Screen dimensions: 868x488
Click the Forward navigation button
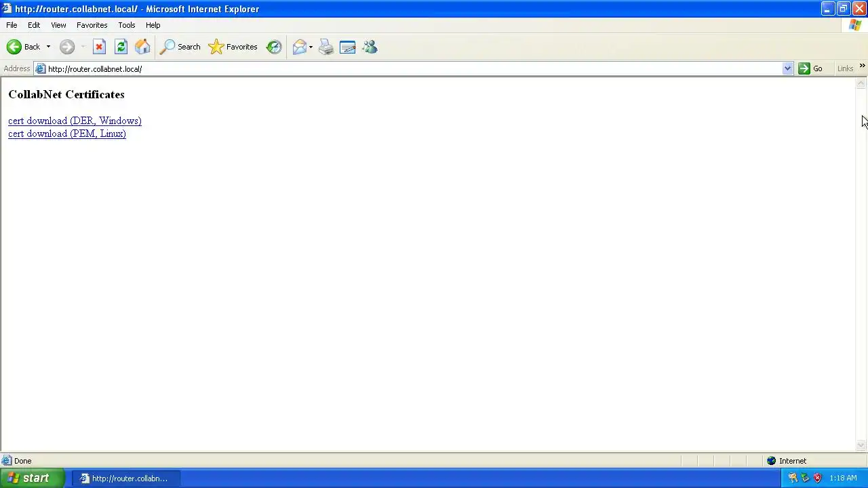click(66, 47)
